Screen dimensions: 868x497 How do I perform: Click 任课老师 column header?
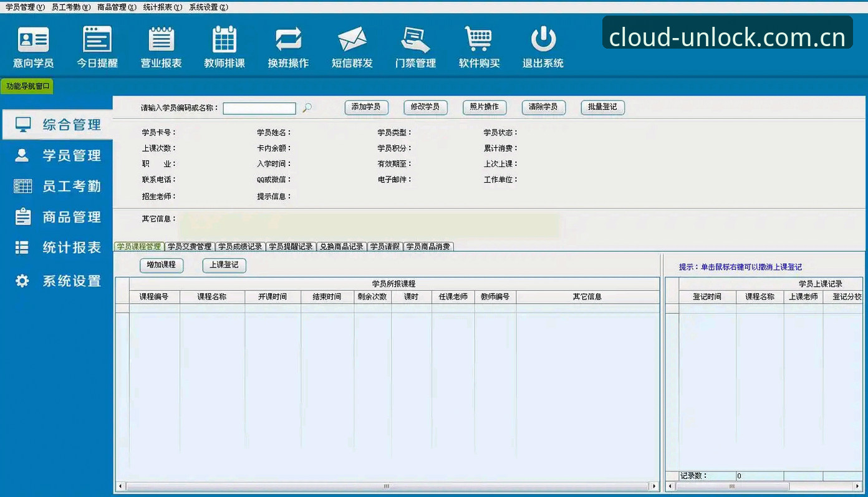[453, 297]
